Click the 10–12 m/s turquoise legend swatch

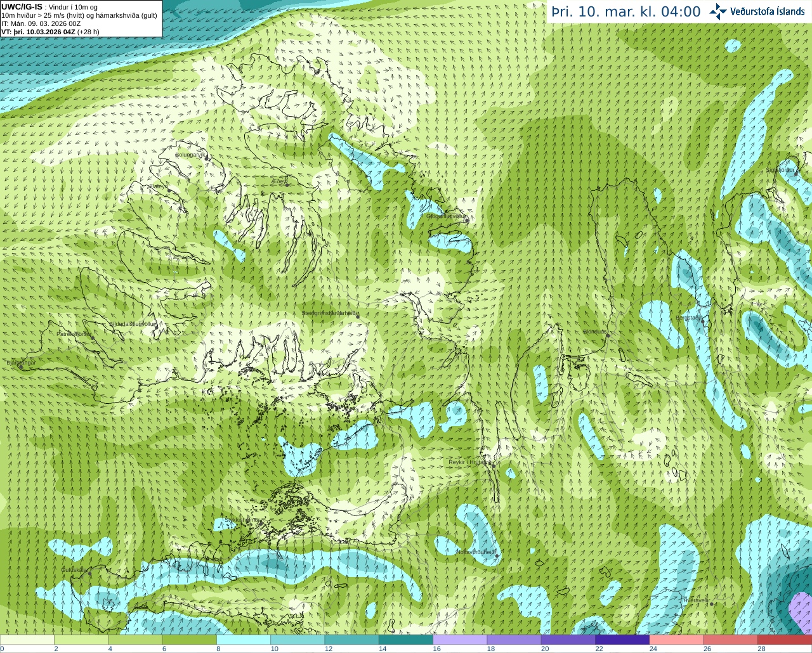tap(298, 640)
